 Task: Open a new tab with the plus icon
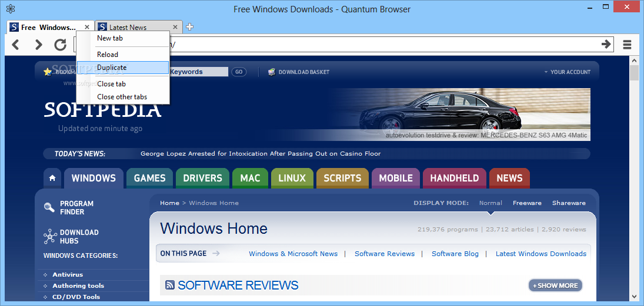(x=189, y=27)
